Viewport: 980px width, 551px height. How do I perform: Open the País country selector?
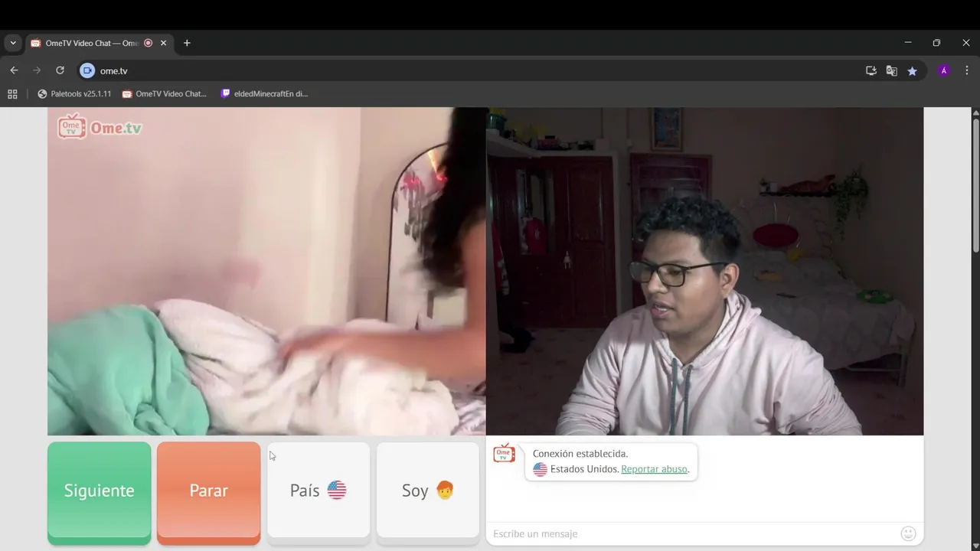click(318, 491)
